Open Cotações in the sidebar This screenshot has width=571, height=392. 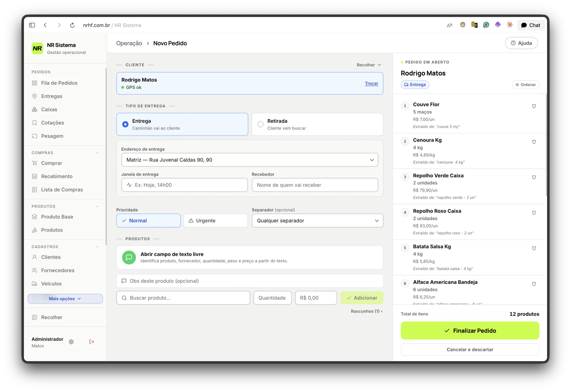[53, 123]
